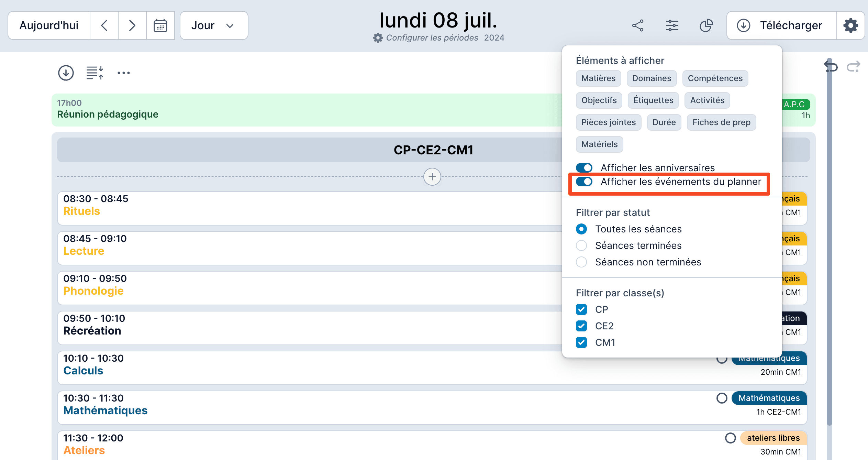Click the download circle icon above schedule
This screenshot has height=460, width=868.
66,73
